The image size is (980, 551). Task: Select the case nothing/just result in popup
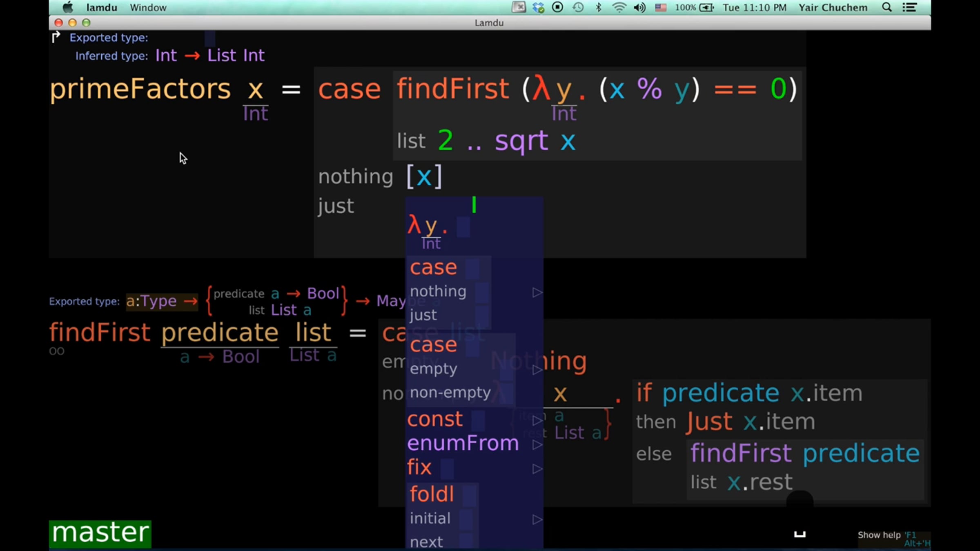(x=449, y=291)
